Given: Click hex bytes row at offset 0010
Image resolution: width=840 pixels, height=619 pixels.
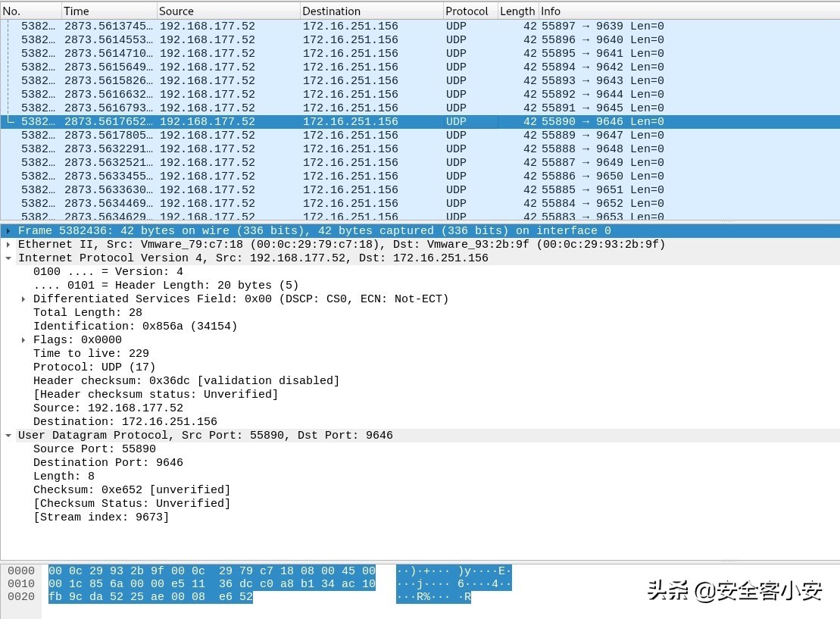Looking at the screenshot, I should click(211, 584).
